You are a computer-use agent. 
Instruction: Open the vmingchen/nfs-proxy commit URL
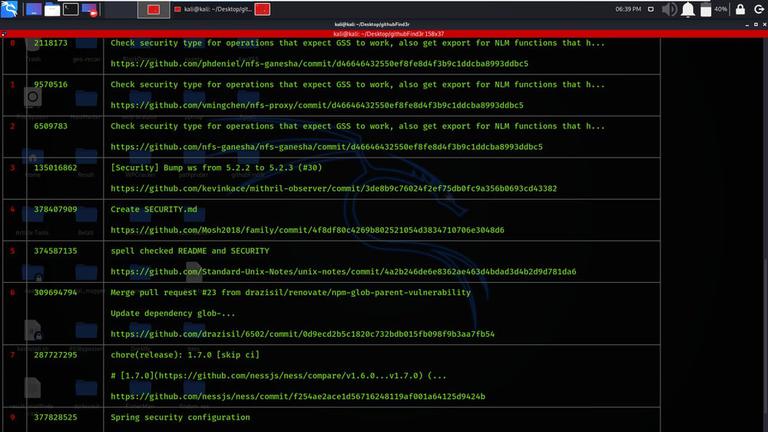317,105
